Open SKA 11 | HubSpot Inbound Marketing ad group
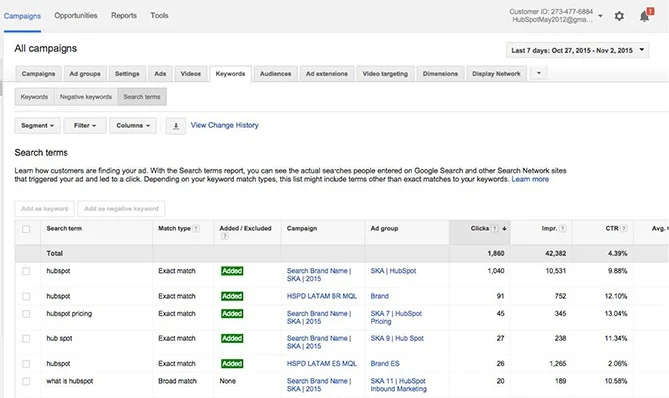This screenshot has width=669, height=398. coord(398,385)
